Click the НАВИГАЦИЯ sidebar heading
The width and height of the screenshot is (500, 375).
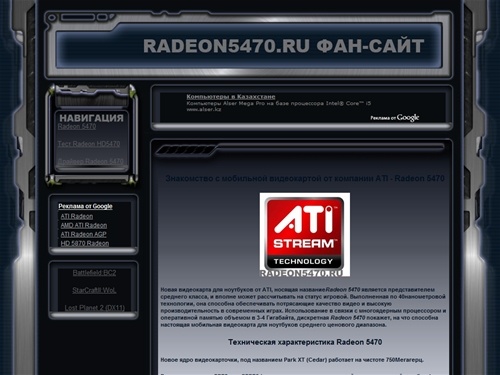pos(91,118)
